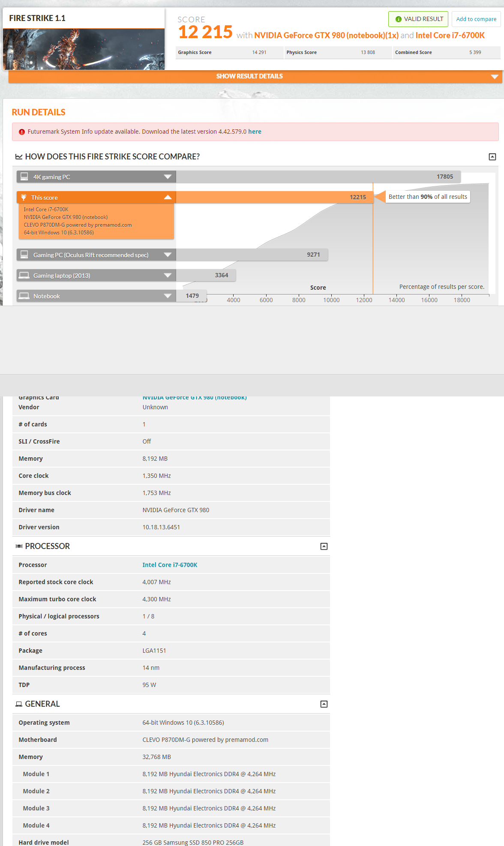The image size is (504, 846).
Task: Collapse the GENERAL section
Action: [324, 704]
